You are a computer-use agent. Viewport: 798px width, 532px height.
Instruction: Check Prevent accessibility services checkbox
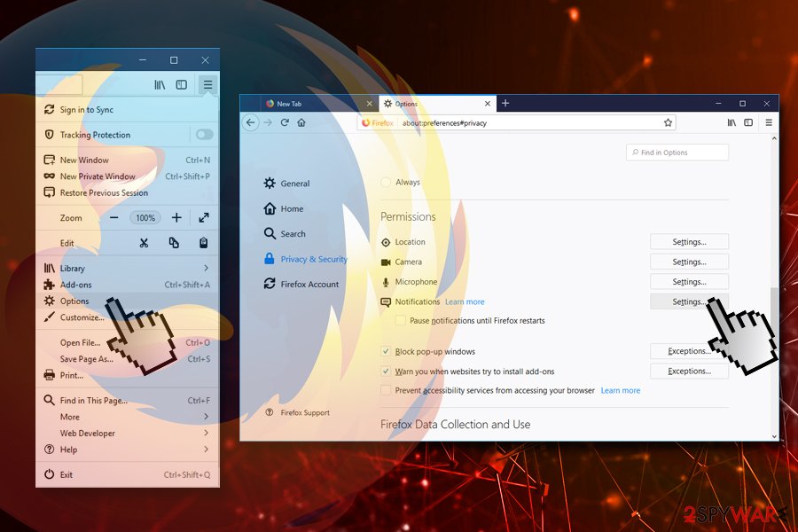pos(386,390)
